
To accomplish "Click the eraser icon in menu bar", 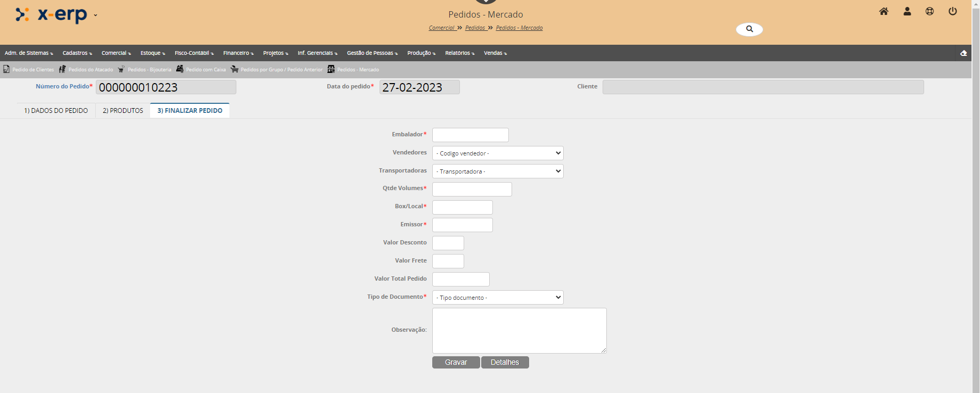I will click(963, 53).
